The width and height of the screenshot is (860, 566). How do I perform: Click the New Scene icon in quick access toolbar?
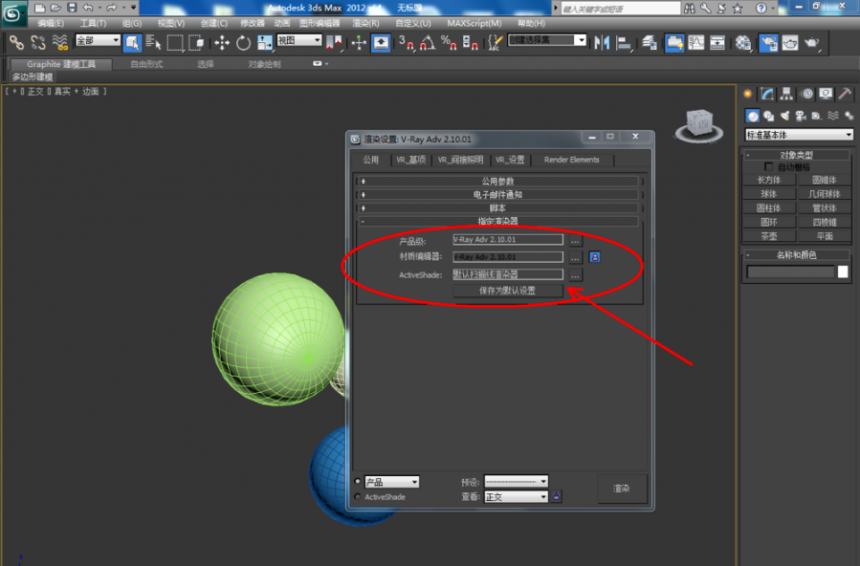pyautogui.click(x=39, y=8)
